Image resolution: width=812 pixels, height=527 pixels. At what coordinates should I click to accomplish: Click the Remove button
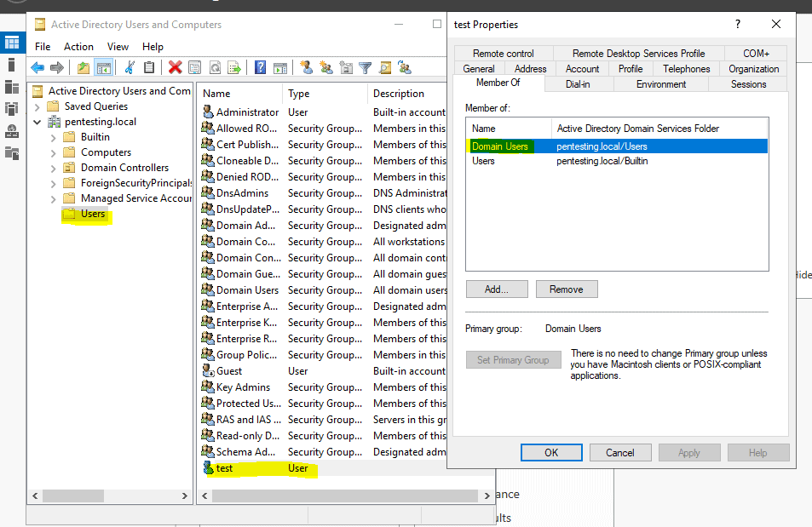click(567, 289)
